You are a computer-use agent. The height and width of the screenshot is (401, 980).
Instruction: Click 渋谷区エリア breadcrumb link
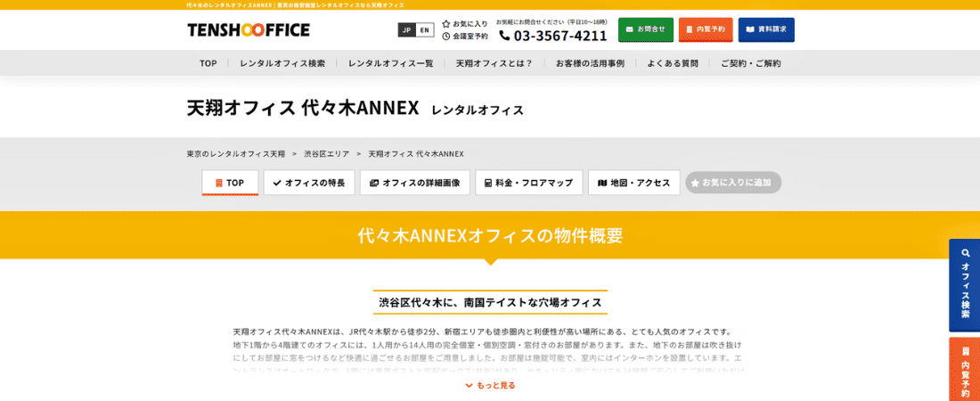tap(326, 154)
